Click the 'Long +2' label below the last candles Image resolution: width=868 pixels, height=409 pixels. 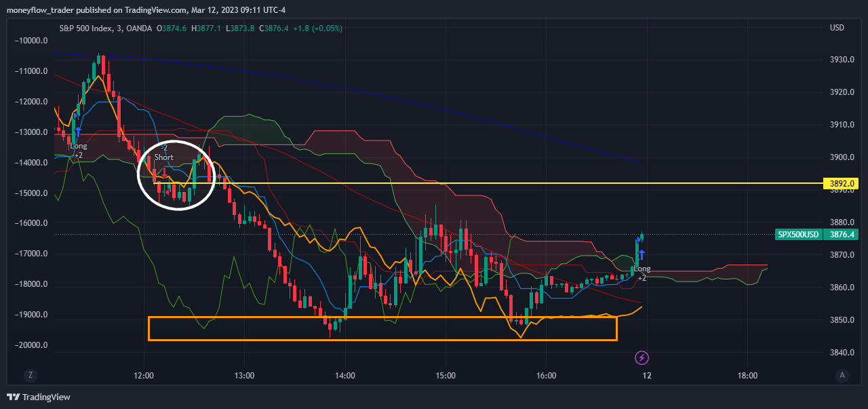click(642, 273)
